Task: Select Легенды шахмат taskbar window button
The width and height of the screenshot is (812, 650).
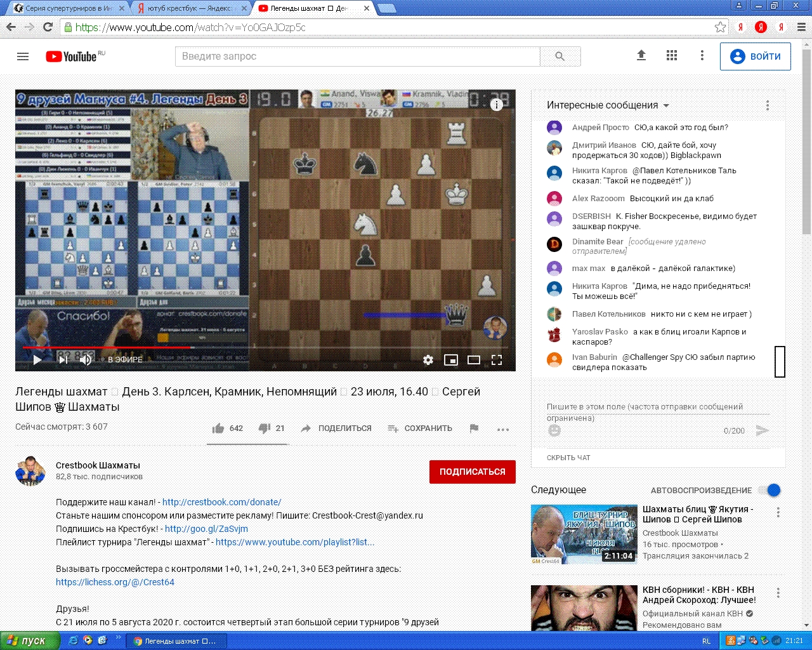Action: click(176, 641)
